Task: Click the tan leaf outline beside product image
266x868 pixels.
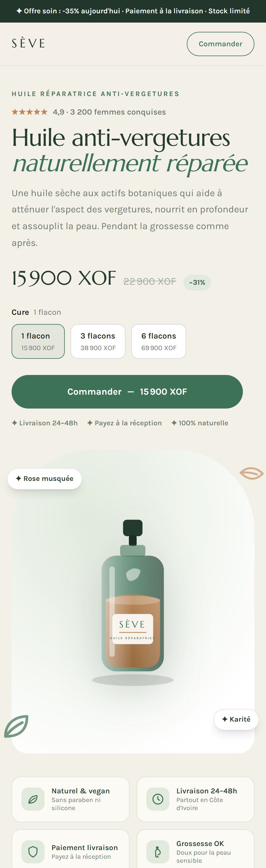Action: coord(252,473)
